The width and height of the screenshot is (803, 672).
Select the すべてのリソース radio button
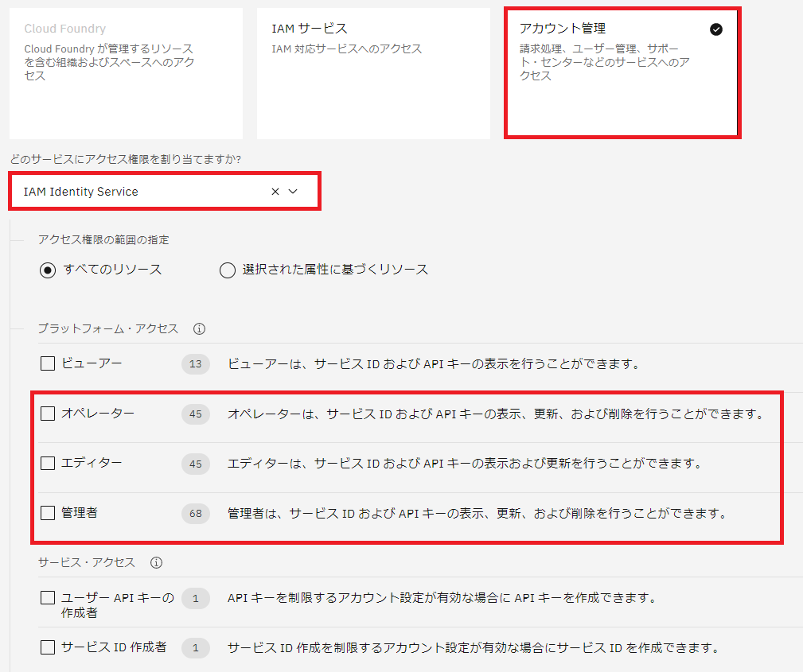coord(48,270)
